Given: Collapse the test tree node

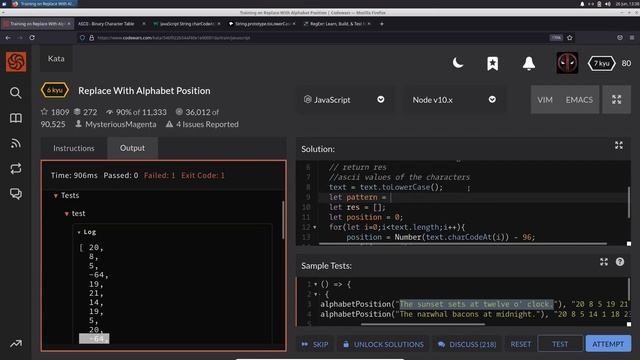Looking at the screenshot, I should tap(67, 213).
